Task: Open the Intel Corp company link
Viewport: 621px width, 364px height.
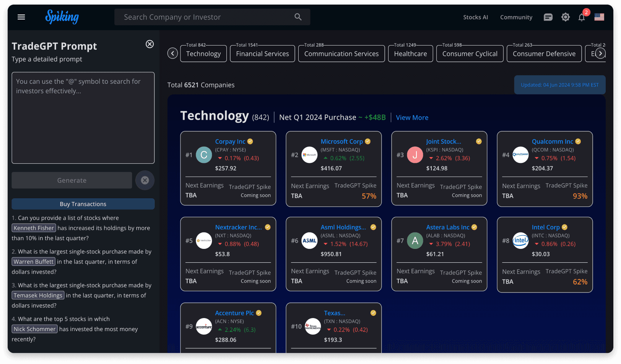Action: (546, 227)
